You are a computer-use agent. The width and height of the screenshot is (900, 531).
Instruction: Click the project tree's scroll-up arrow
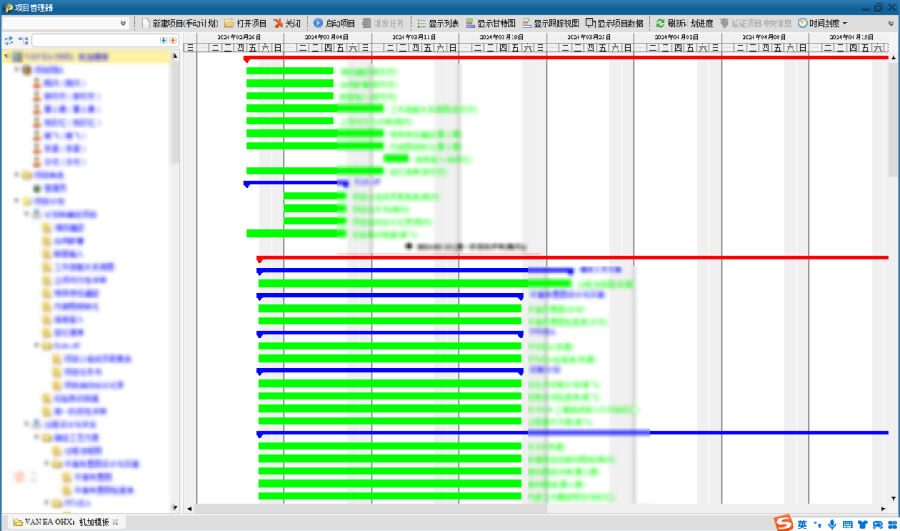click(x=175, y=56)
